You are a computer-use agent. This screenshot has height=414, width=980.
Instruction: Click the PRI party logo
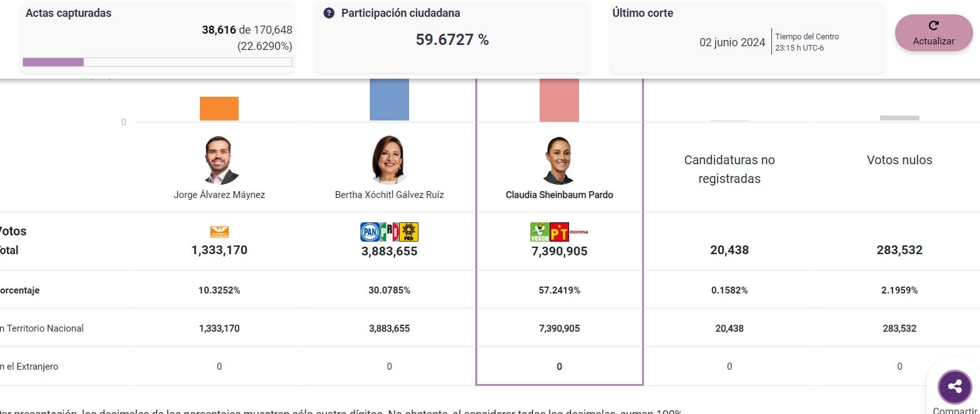389,232
